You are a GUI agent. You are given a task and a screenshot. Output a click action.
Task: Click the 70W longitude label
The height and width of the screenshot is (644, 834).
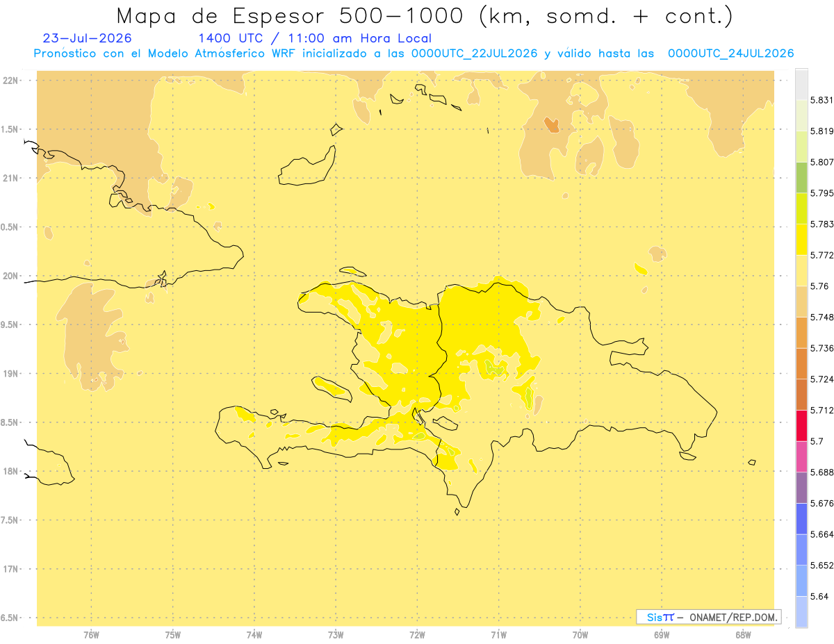580,635
